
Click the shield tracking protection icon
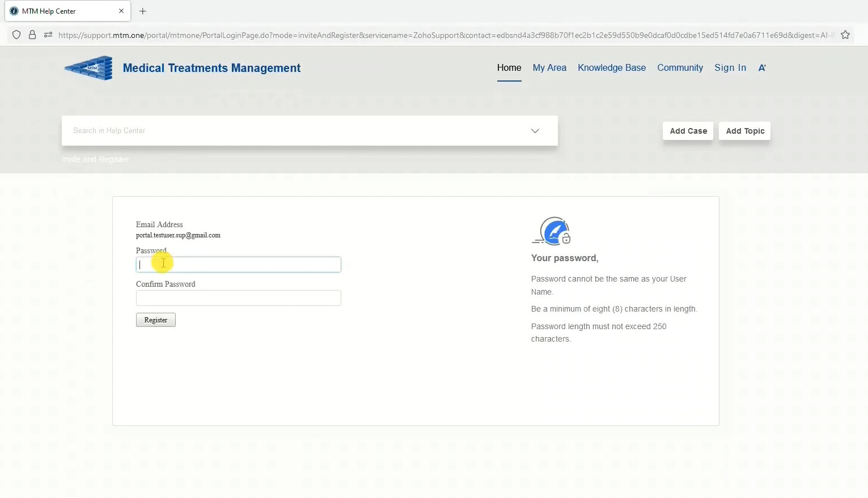tap(16, 35)
